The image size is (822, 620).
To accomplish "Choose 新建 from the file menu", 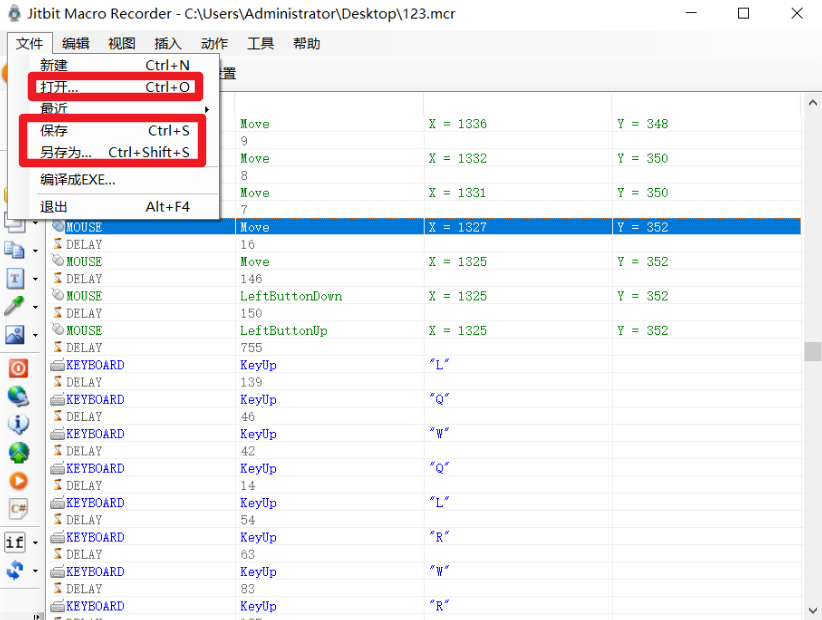I will (x=115, y=66).
